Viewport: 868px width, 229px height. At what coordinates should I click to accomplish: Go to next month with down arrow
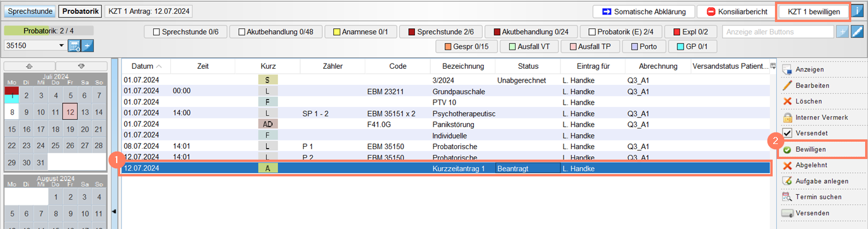coord(81,66)
